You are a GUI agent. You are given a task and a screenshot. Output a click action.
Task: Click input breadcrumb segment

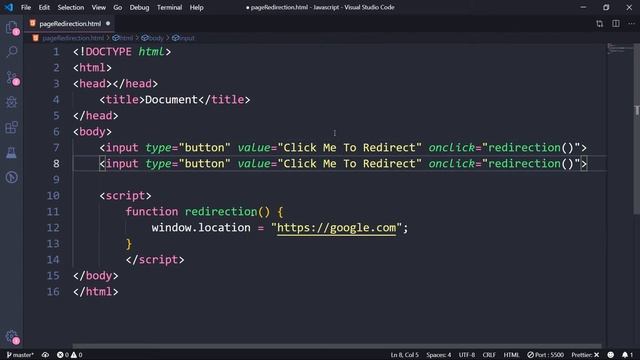[183, 38]
